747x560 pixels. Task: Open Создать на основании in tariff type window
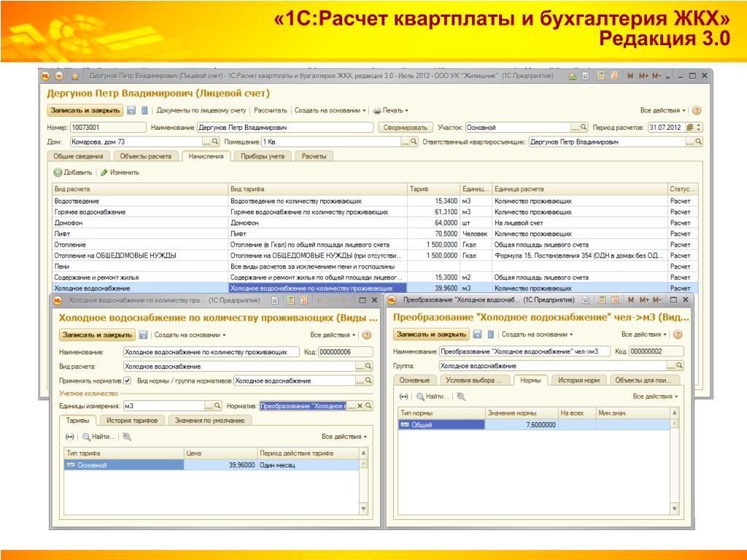coord(190,335)
